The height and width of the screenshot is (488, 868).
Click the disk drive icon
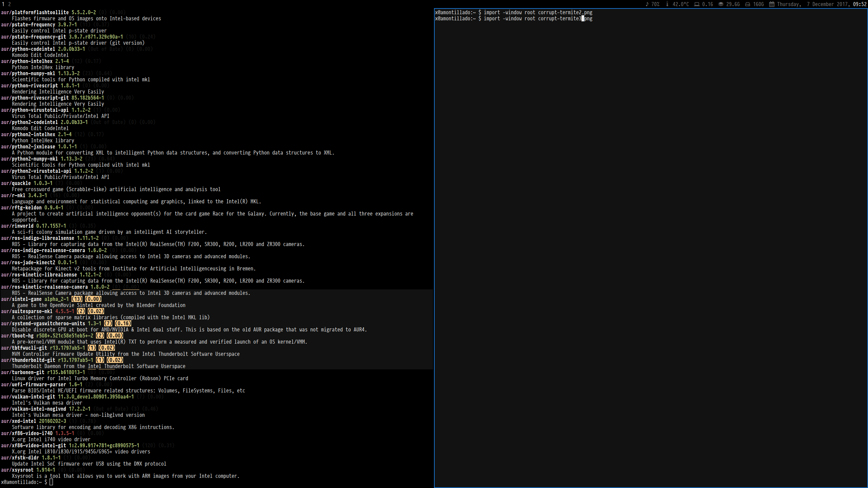tap(747, 4)
